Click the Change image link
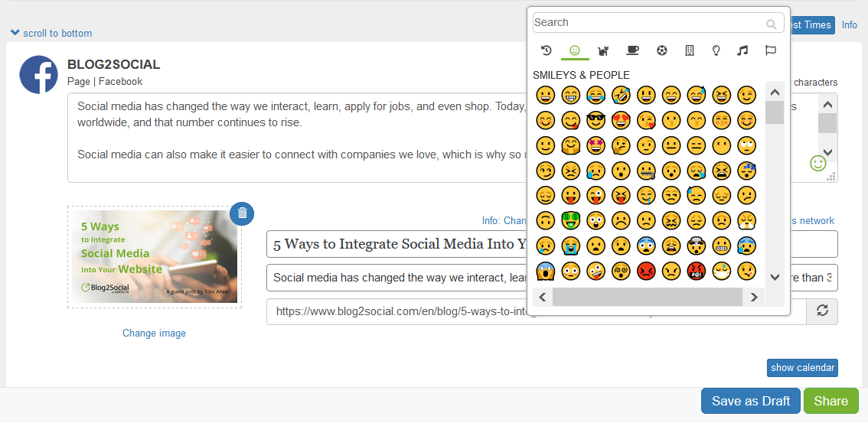 pyautogui.click(x=154, y=334)
